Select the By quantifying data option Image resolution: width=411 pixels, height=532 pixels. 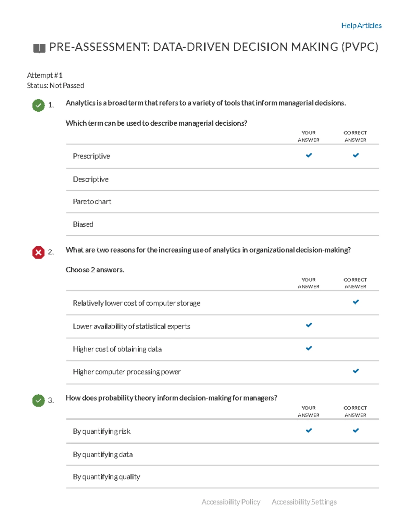(x=103, y=455)
